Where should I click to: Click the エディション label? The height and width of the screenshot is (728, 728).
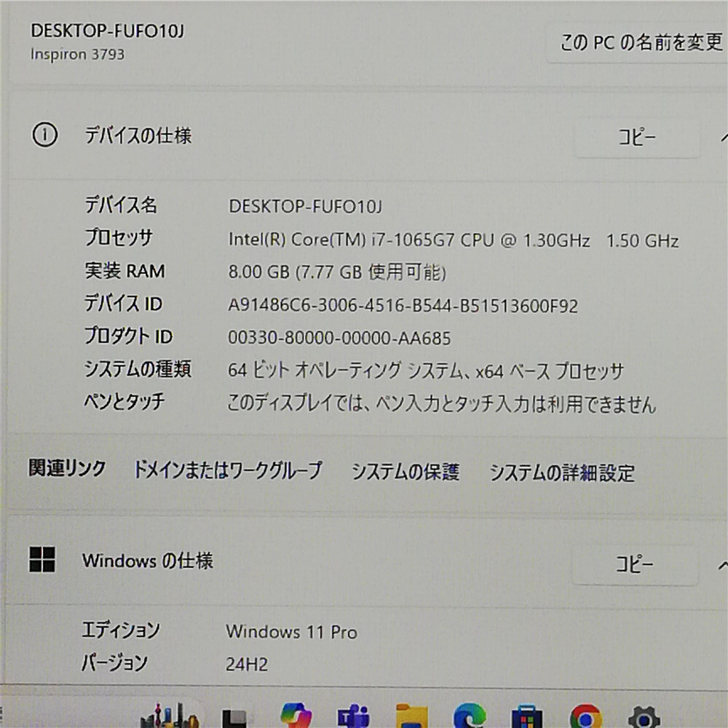click(x=121, y=630)
